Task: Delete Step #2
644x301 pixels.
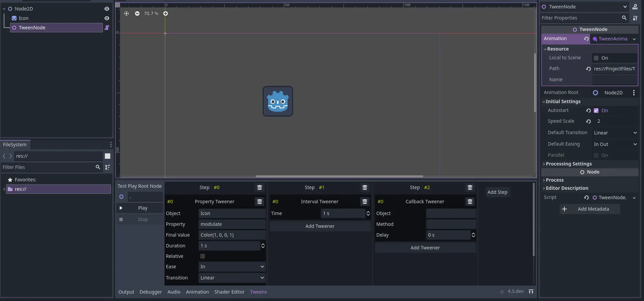Action: click(470, 187)
